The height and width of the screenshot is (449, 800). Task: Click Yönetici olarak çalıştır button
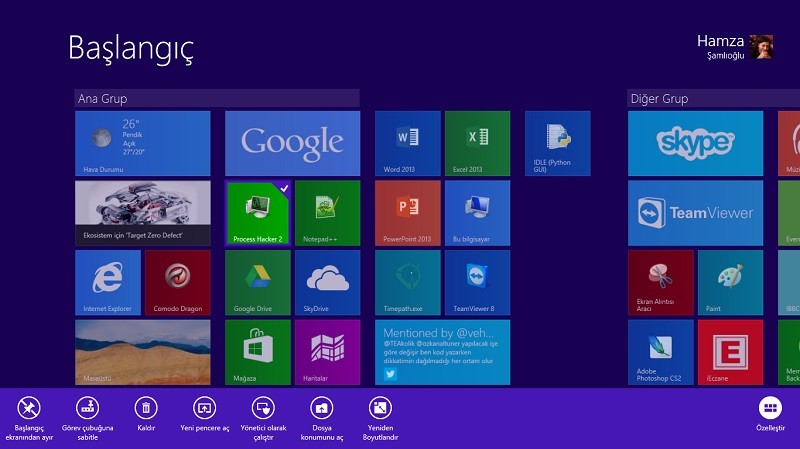[x=263, y=418]
